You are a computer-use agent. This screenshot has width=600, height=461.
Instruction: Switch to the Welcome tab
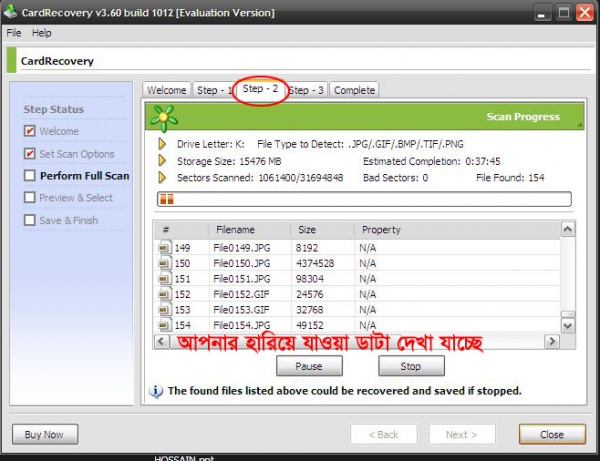pyautogui.click(x=166, y=90)
